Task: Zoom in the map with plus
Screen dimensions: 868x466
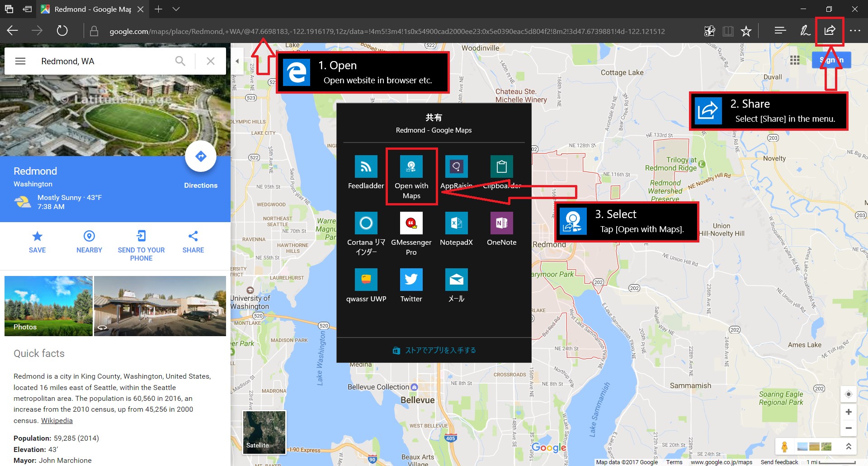Action: (849, 412)
